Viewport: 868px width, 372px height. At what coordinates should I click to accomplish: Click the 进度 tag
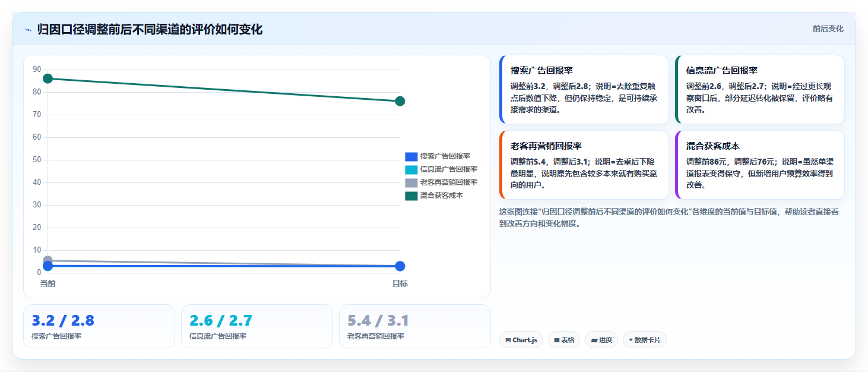coord(601,340)
